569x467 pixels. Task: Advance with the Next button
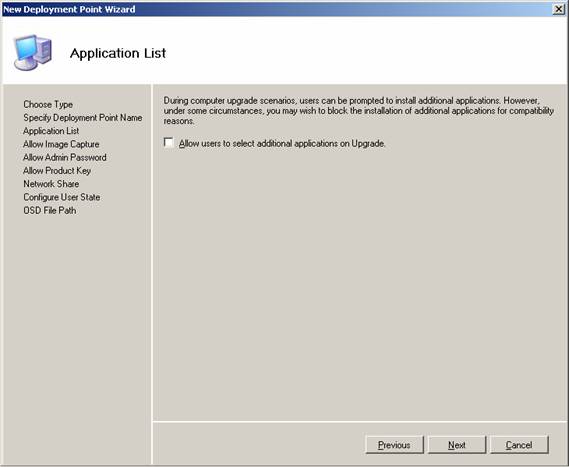coord(457,445)
